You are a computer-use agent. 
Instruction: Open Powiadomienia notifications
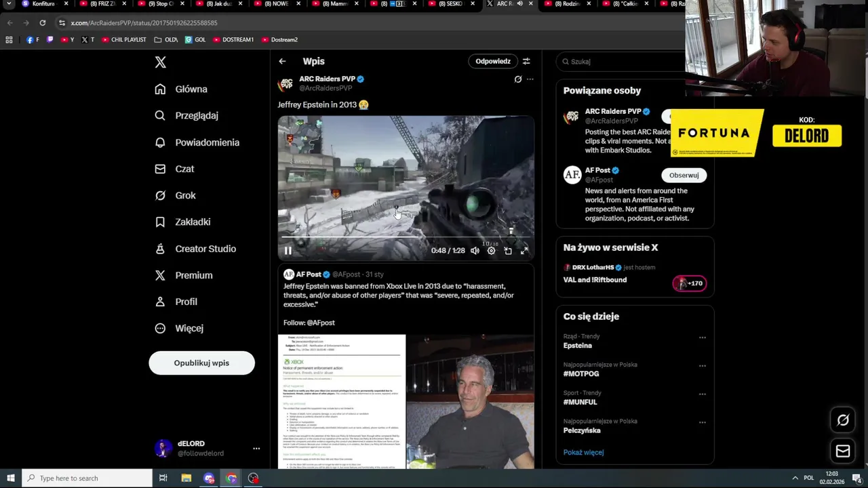point(197,142)
